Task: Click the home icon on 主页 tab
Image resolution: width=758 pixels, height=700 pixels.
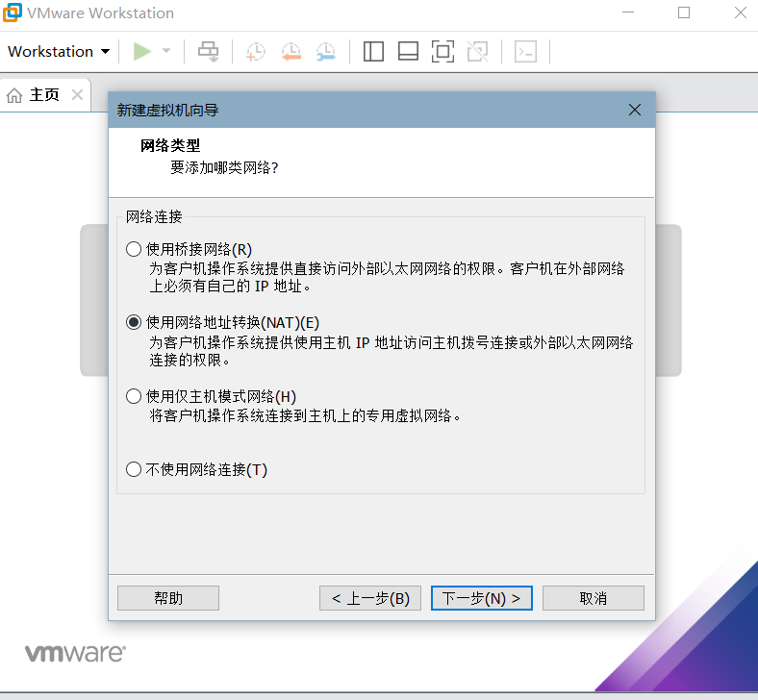Action: [x=14, y=95]
